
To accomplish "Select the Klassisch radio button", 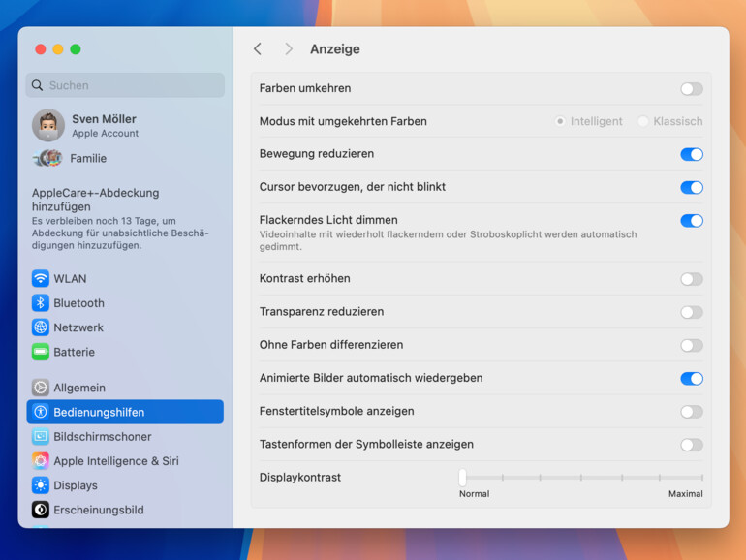I will (x=642, y=121).
